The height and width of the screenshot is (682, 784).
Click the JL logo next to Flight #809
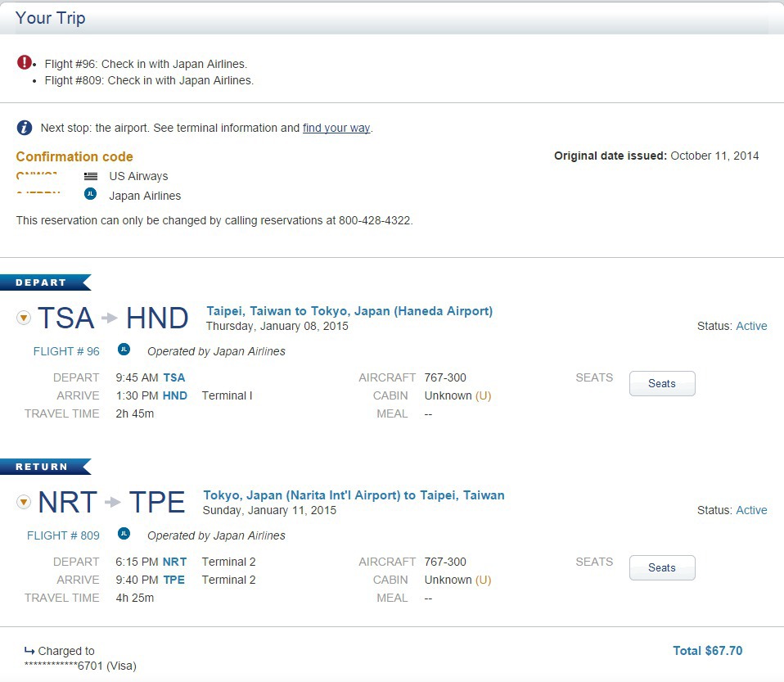tap(124, 533)
